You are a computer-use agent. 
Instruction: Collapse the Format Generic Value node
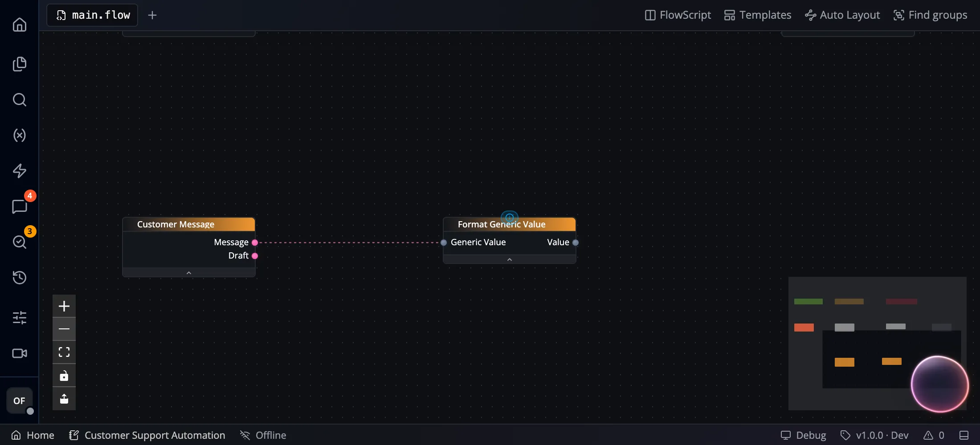510,259
